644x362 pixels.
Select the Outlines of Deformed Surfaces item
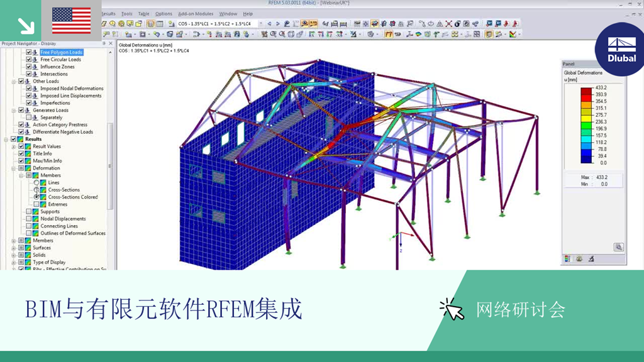pyautogui.click(x=73, y=233)
